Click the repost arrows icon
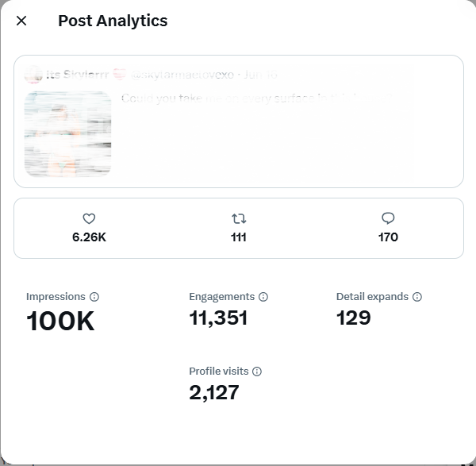This screenshot has width=476, height=466. (x=239, y=218)
